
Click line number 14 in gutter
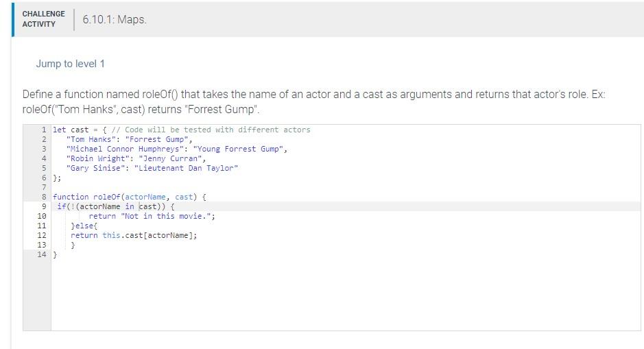click(x=41, y=254)
